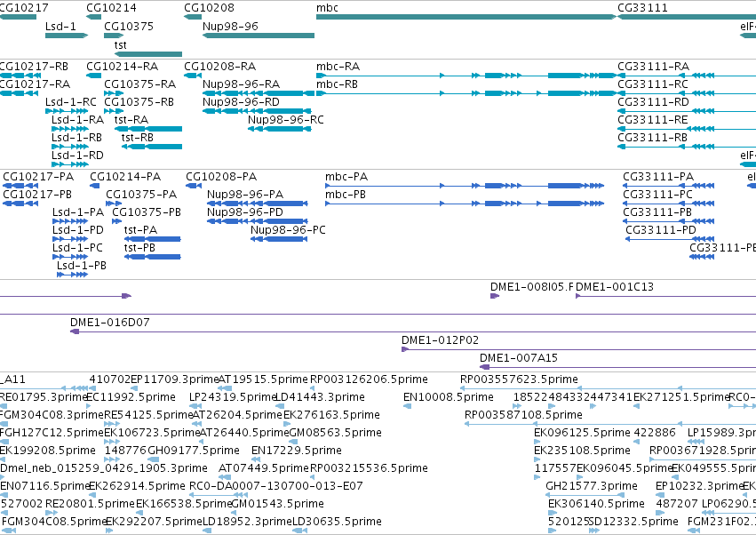Select protein mbc-PA

[x=465, y=186]
